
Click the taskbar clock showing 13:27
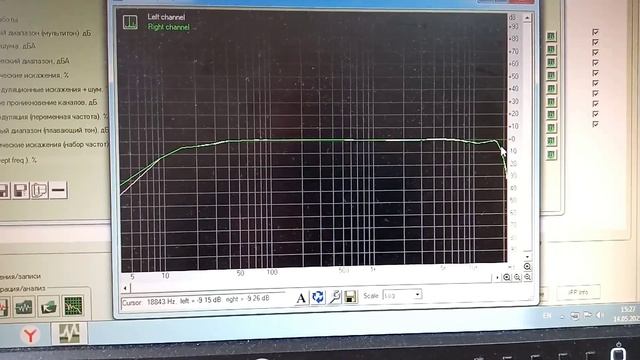627,314
